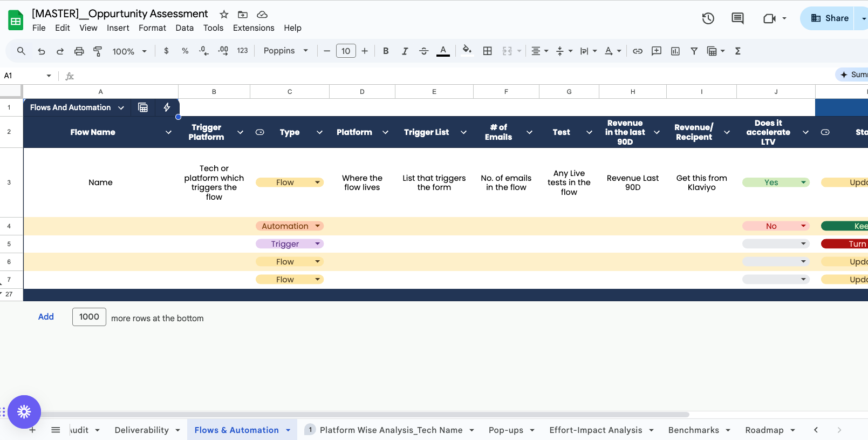Toggle italic formatting

(405, 51)
